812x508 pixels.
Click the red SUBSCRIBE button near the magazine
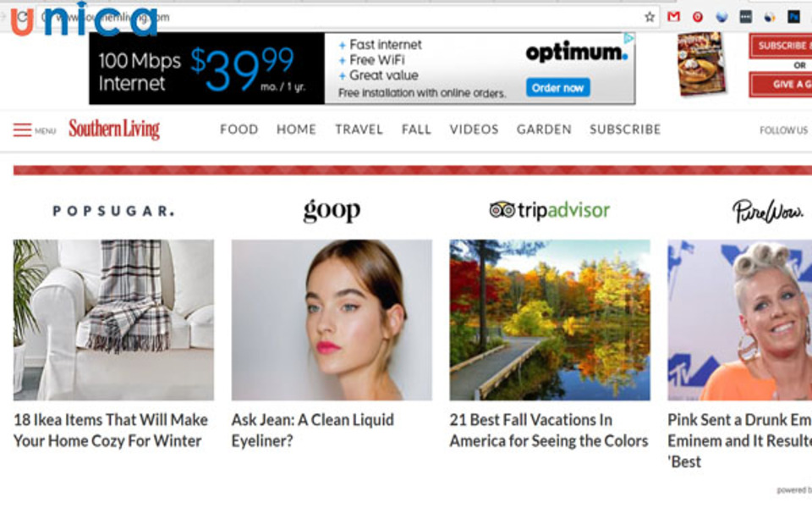(x=781, y=46)
